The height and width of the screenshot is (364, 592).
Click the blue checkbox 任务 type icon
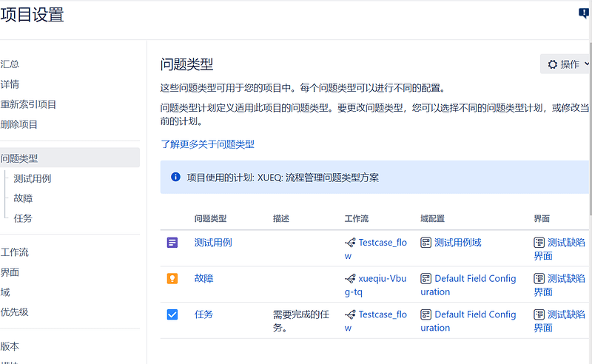[172, 314]
